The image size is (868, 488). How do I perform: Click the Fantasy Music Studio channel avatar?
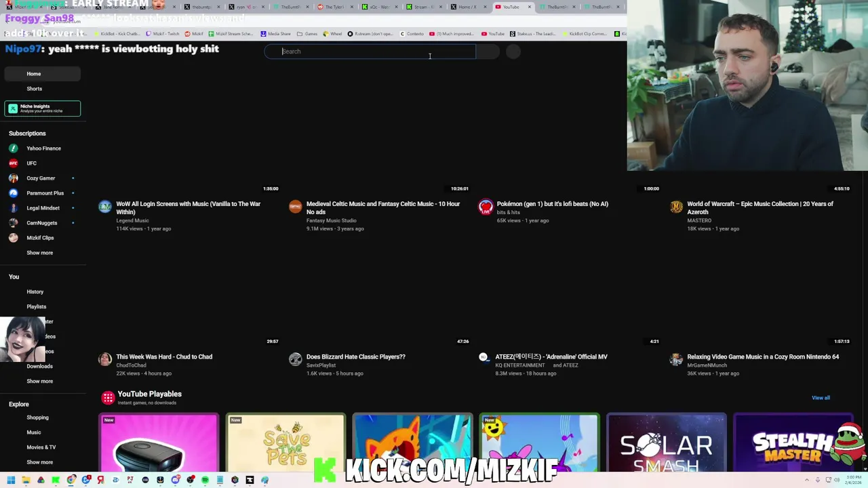(295, 207)
